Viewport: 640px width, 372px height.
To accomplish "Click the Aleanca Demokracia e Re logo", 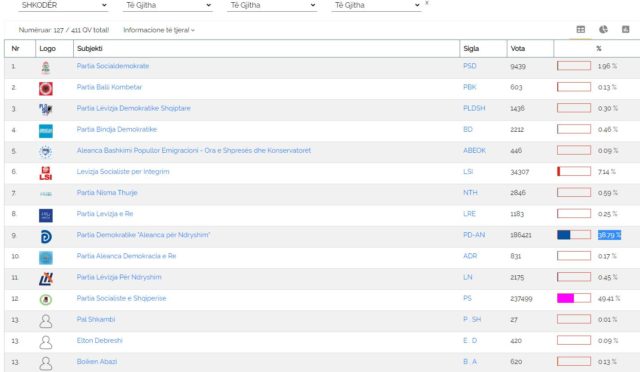I will tap(46, 258).
